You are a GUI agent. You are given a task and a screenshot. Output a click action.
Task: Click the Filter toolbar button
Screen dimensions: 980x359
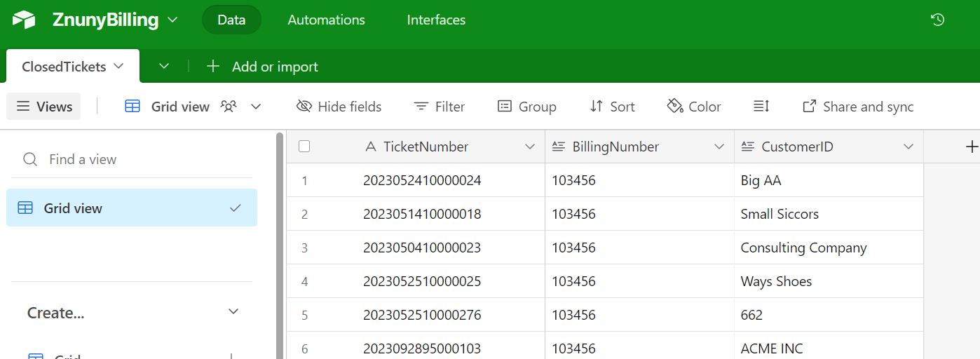point(440,107)
